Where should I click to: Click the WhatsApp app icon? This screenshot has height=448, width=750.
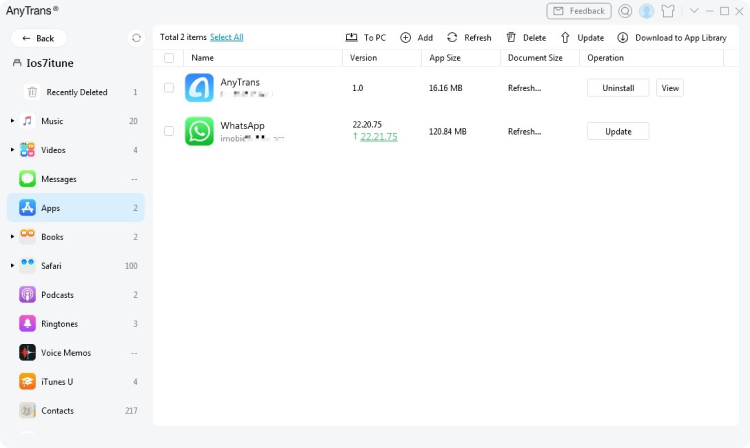pyautogui.click(x=199, y=131)
